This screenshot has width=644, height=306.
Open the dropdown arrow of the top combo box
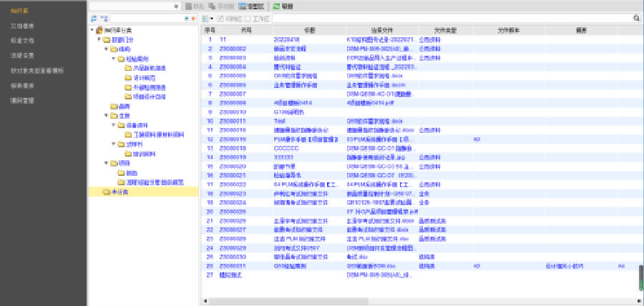pos(177,6)
